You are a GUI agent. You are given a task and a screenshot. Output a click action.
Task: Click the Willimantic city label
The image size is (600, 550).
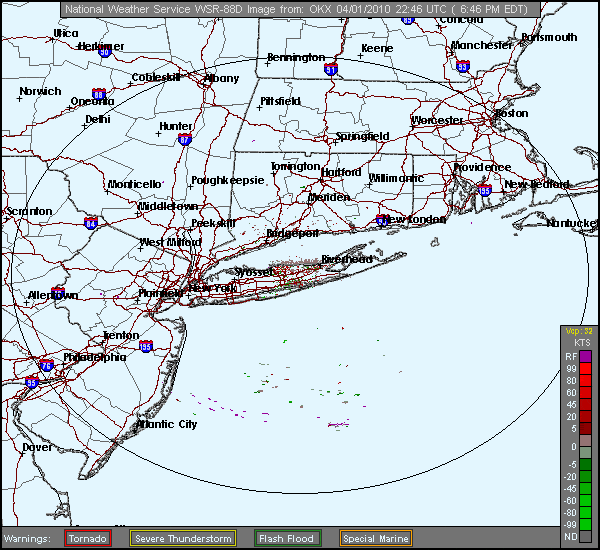[396, 178]
